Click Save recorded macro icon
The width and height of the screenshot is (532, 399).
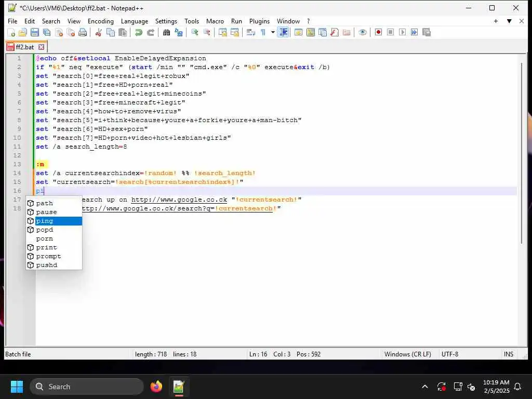coord(427,33)
